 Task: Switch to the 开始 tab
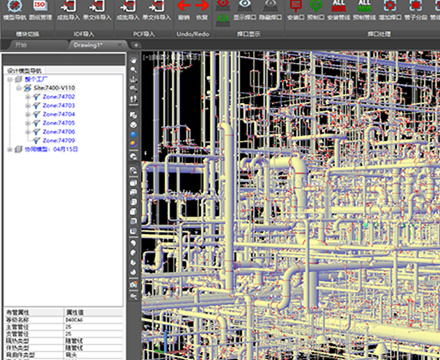coord(21,45)
